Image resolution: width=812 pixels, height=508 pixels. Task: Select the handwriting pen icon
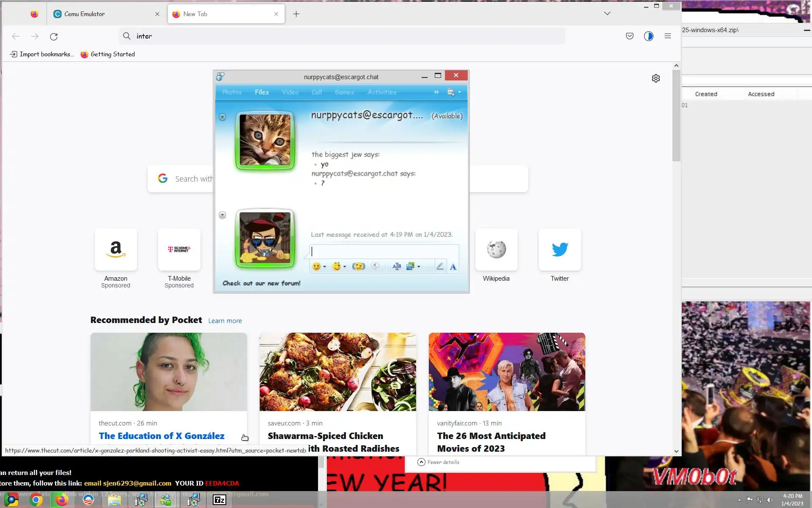[440, 266]
